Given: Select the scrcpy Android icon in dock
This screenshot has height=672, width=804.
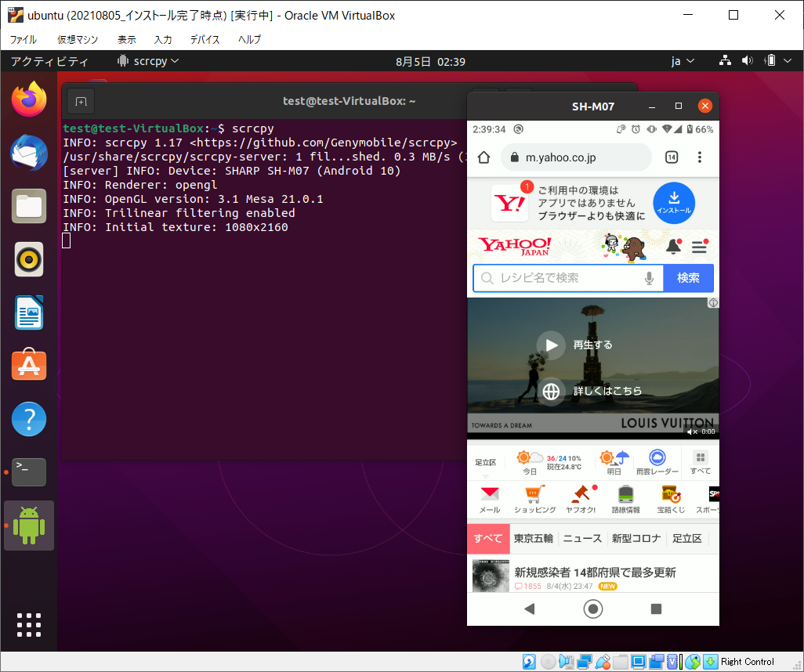Looking at the screenshot, I should pos(29,526).
